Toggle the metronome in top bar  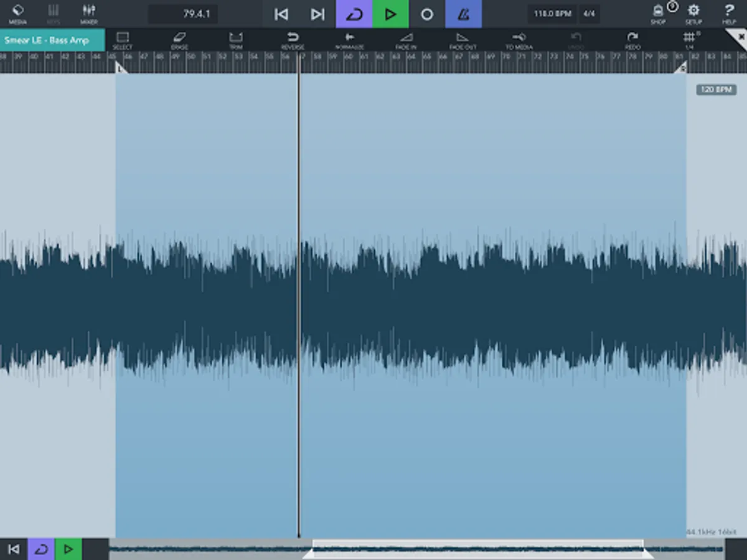[x=463, y=14]
